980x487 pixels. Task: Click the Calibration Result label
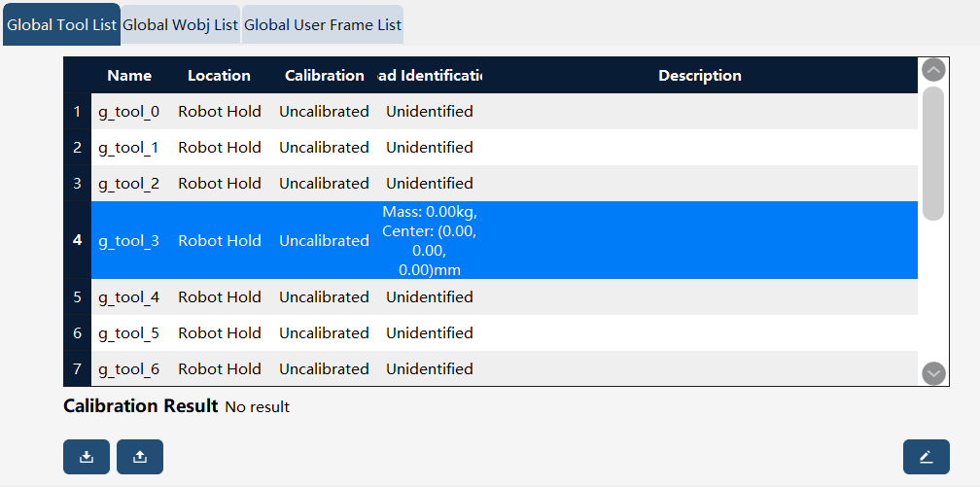click(x=141, y=406)
